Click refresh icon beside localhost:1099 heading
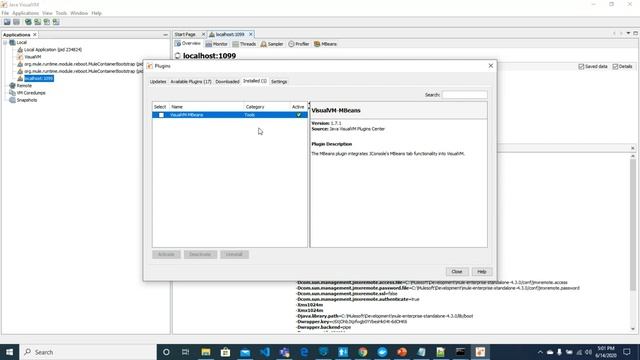The height and width of the screenshot is (360, 640). (178, 56)
